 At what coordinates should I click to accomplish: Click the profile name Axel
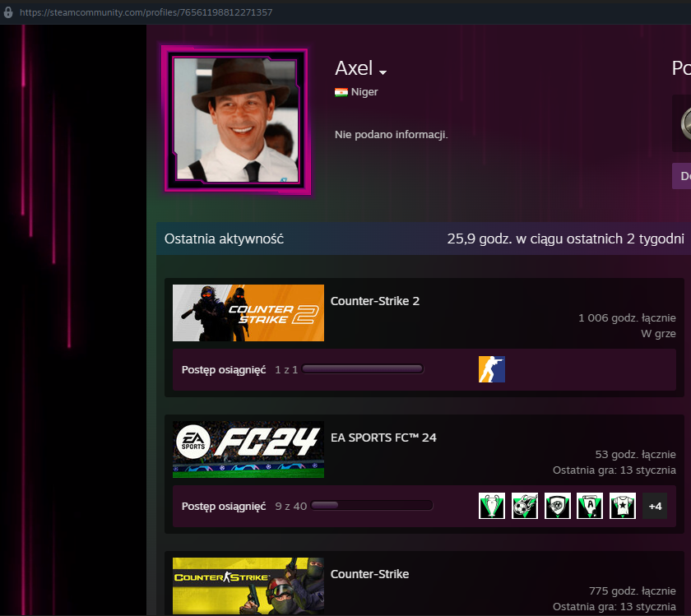coord(354,68)
